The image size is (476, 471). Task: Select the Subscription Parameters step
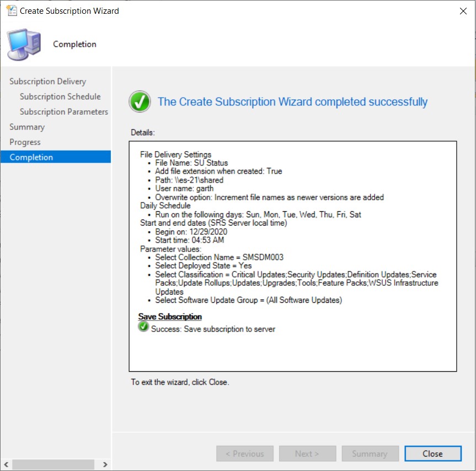tap(65, 111)
